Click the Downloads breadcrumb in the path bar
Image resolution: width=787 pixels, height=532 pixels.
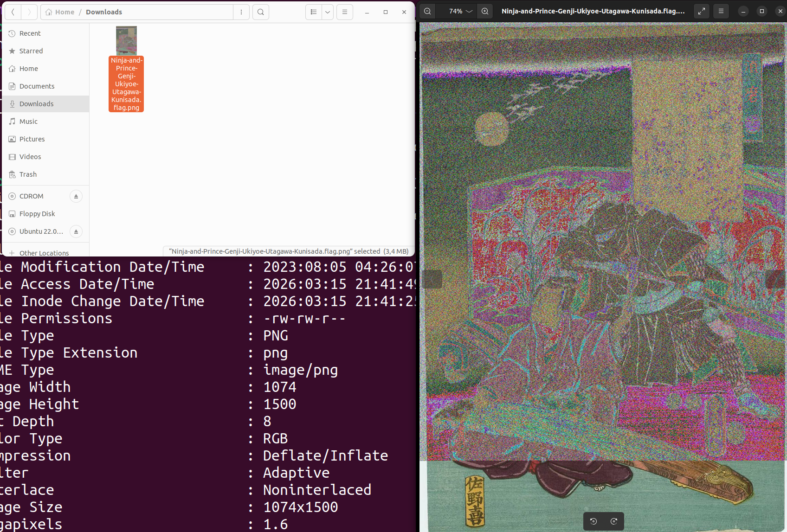tap(104, 12)
